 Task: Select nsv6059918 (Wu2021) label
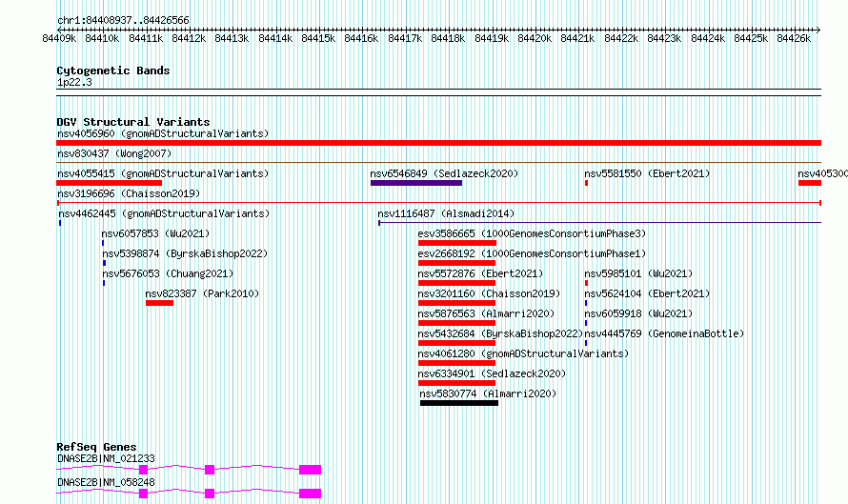pos(638,313)
